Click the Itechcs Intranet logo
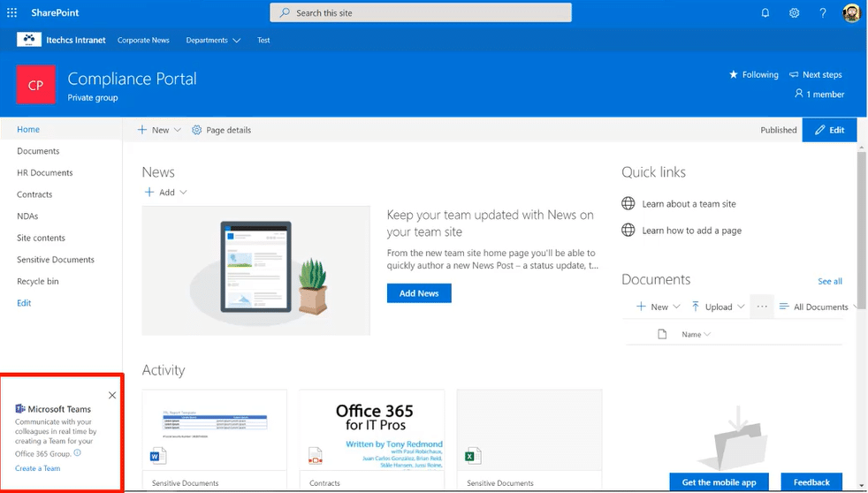This screenshot has height=493, width=868. [29, 39]
